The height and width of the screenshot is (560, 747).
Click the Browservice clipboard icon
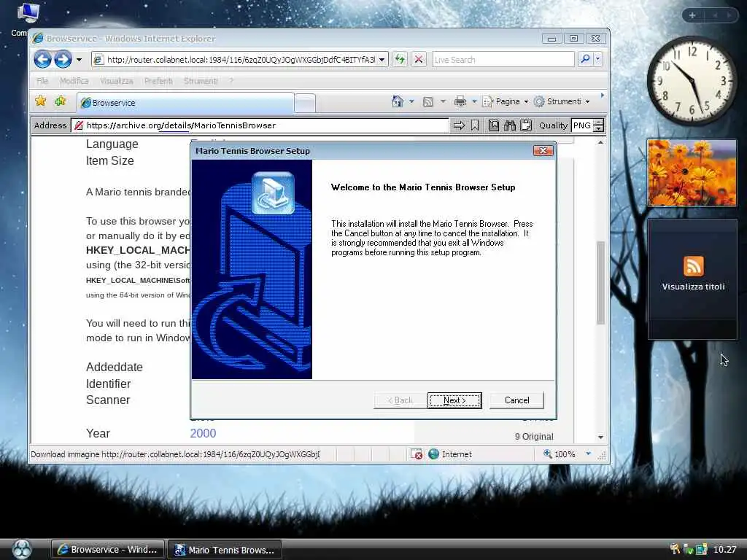[x=526, y=125]
